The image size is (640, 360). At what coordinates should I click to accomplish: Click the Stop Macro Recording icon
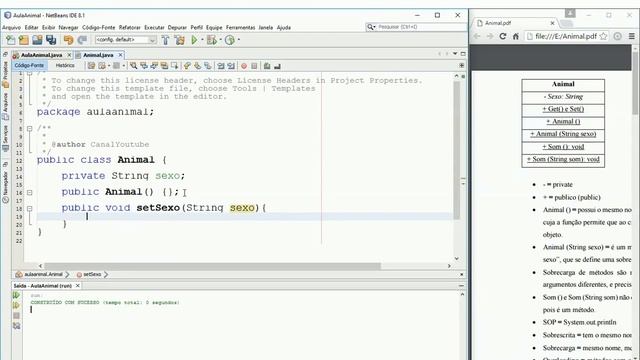pos(254,66)
